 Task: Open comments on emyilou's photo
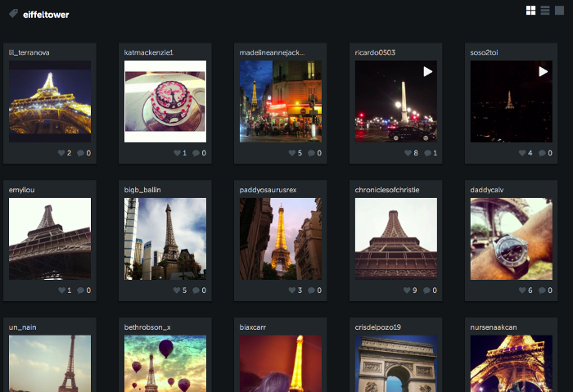[80, 291]
